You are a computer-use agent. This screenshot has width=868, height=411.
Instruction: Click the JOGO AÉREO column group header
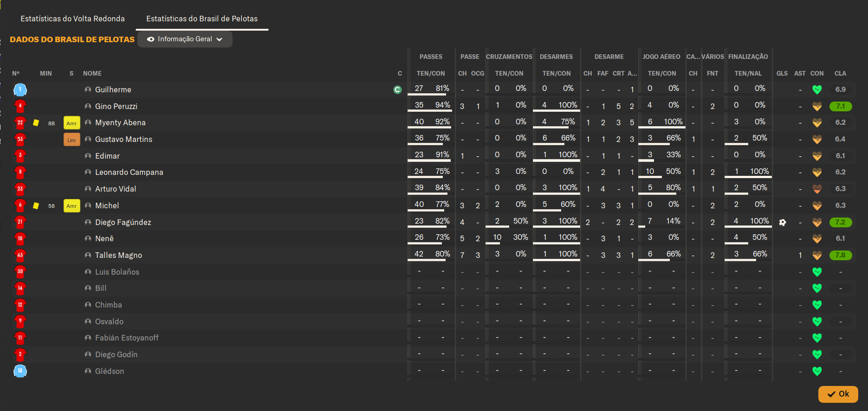click(661, 57)
